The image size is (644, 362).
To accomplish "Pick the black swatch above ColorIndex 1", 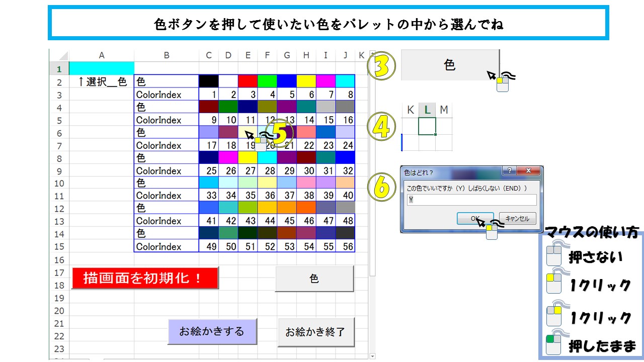I will pyautogui.click(x=209, y=81).
